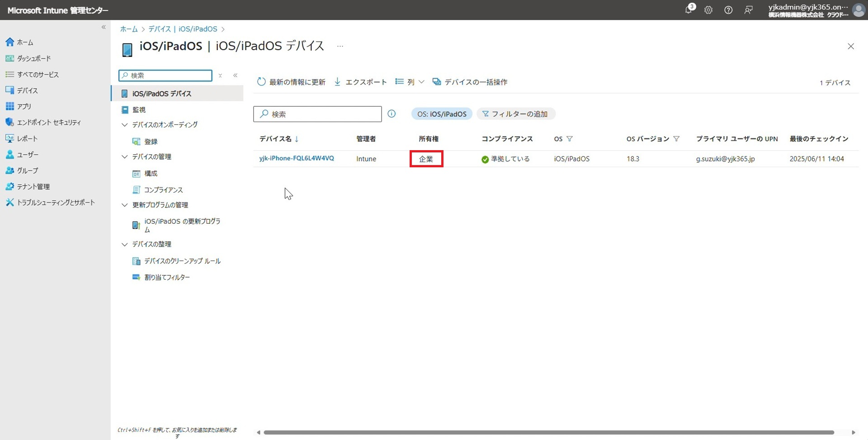The width and height of the screenshot is (868, 440).
Task: Open the OS バージョン column filter icon
Action: pyautogui.click(x=676, y=139)
